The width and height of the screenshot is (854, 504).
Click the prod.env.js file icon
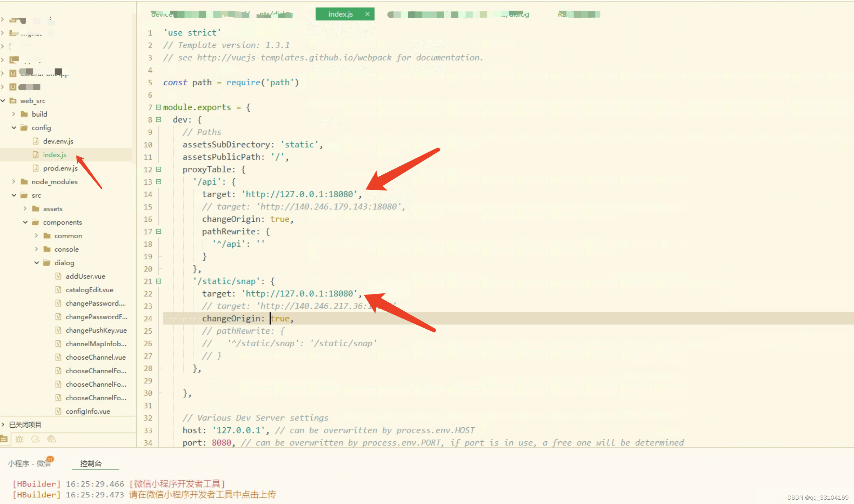point(36,168)
